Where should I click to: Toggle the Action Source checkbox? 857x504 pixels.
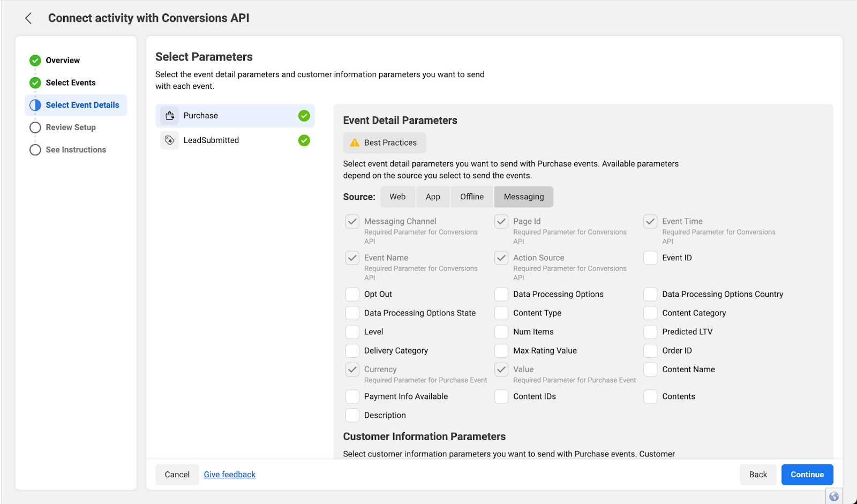[x=501, y=258]
